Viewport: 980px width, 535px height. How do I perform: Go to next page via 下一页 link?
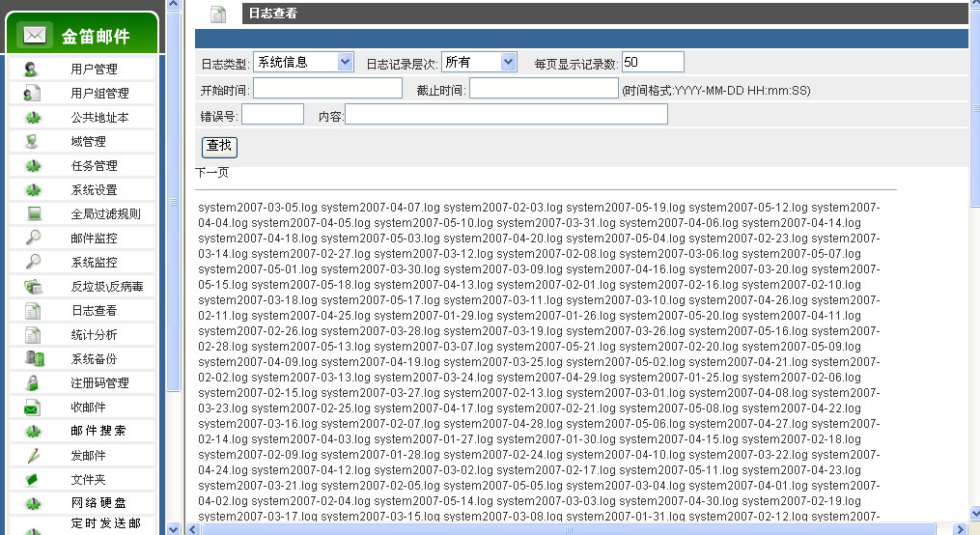[x=211, y=173]
